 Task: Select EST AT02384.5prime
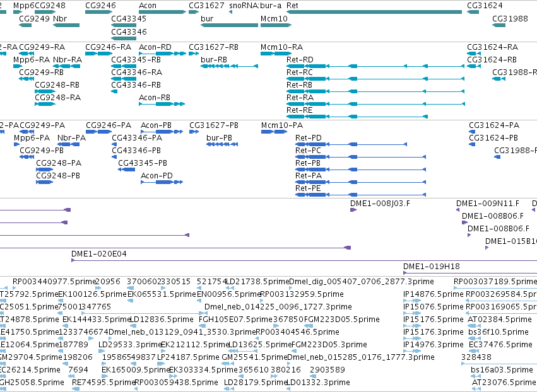tap(500, 320)
